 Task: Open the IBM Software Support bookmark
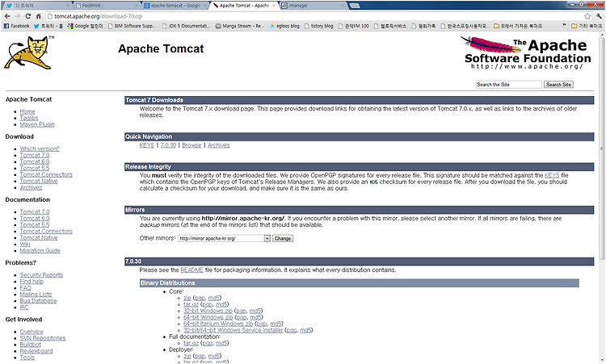132,26
